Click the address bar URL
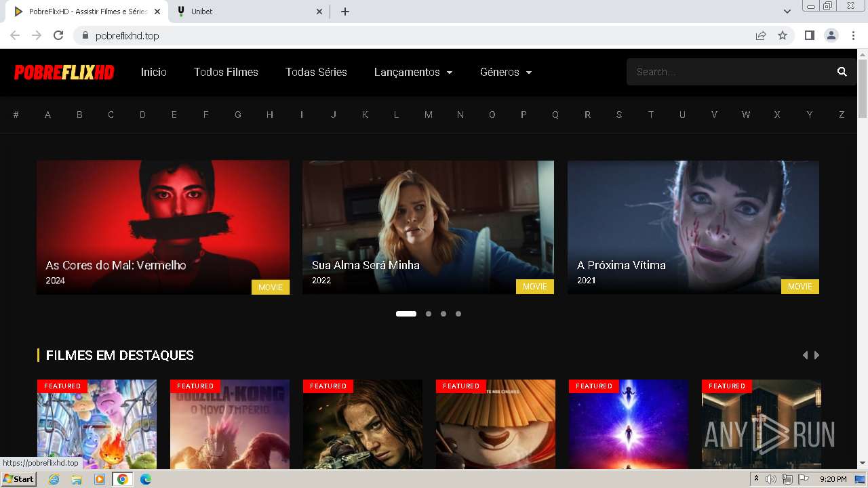The image size is (868, 488). point(127,36)
